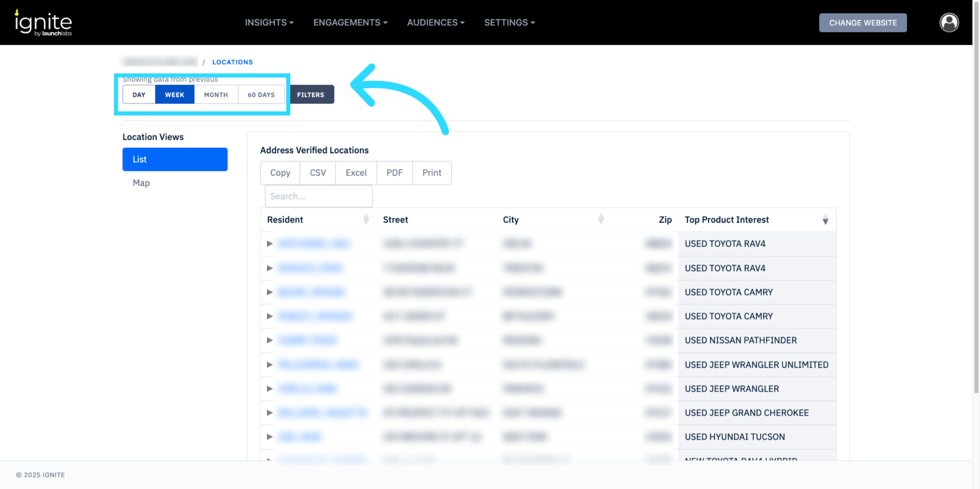Image resolution: width=980 pixels, height=489 pixels.
Task: Export table using Excel button
Action: coord(356,173)
